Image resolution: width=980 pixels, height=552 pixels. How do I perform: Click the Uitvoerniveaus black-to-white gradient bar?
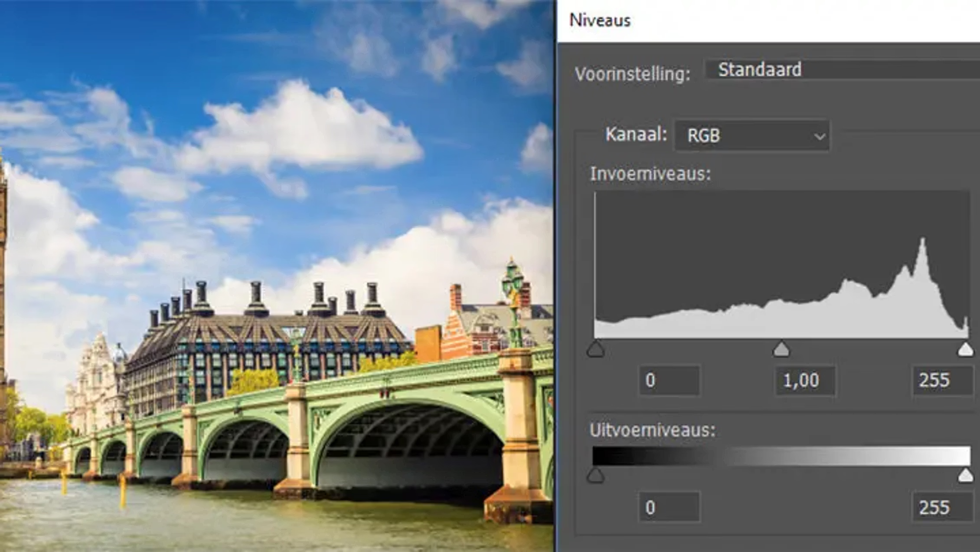point(781,456)
